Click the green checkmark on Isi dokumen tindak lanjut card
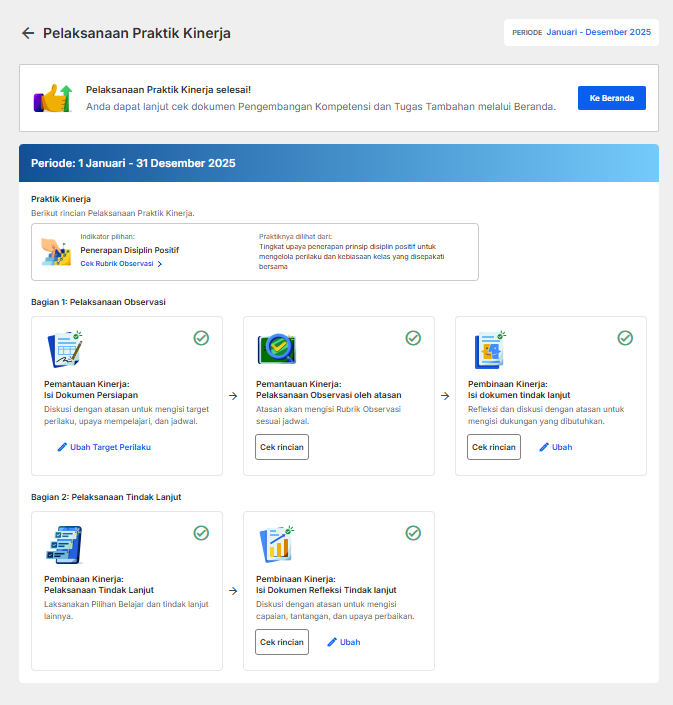 pos(625,338)
